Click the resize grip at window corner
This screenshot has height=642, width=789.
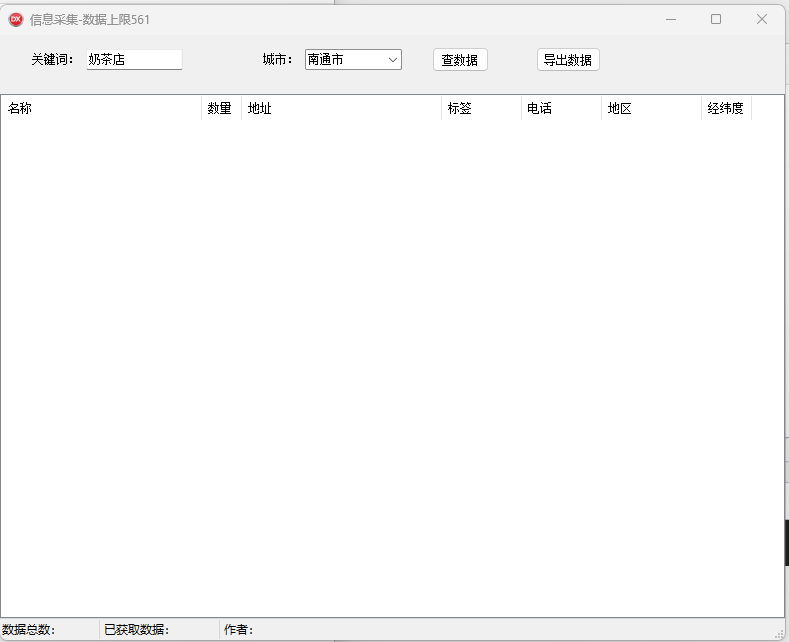coord(779,633)
